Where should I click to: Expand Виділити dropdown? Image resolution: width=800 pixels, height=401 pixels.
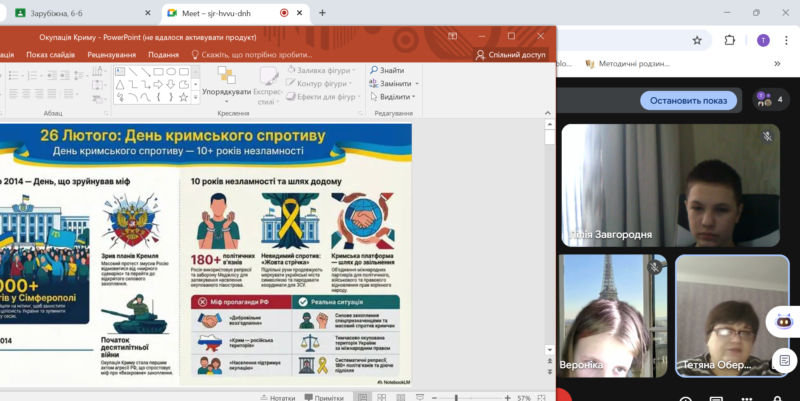(414, 97)
